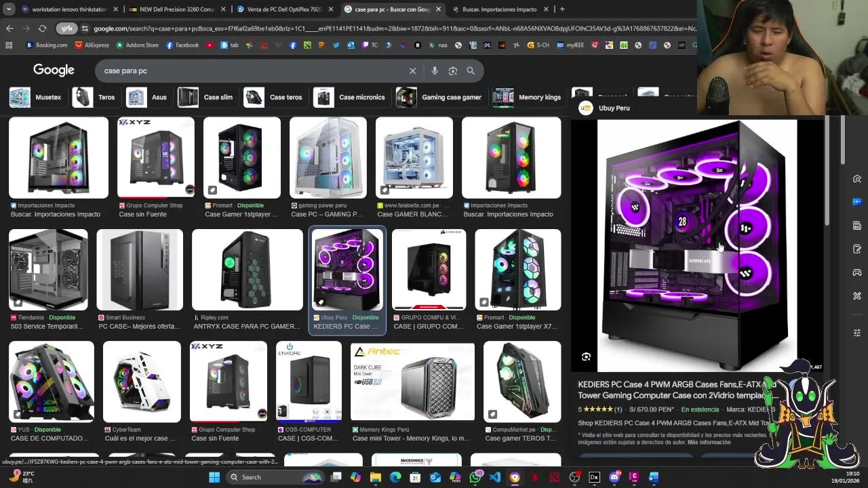Click the address bar URL
The height and width of the screenshot is (488, 868).
395,28
